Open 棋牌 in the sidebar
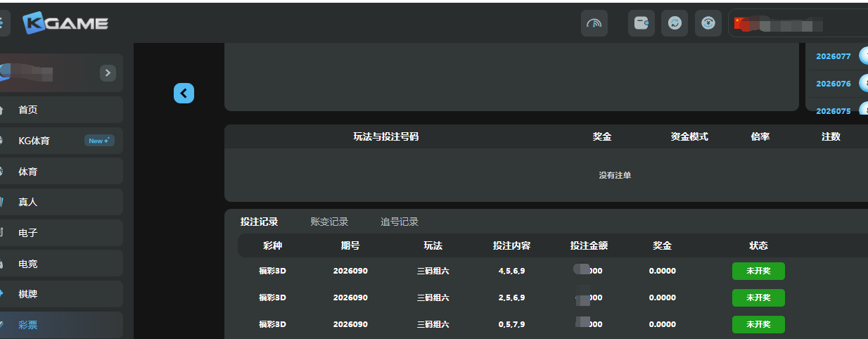Image resolution: width=868 pixels, height=339 pixels. tap(61, 294)
